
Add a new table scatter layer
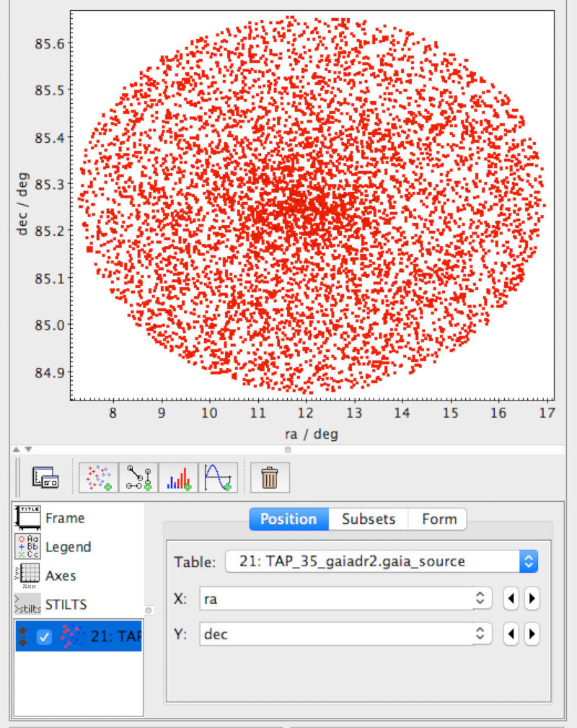(98, 477)
